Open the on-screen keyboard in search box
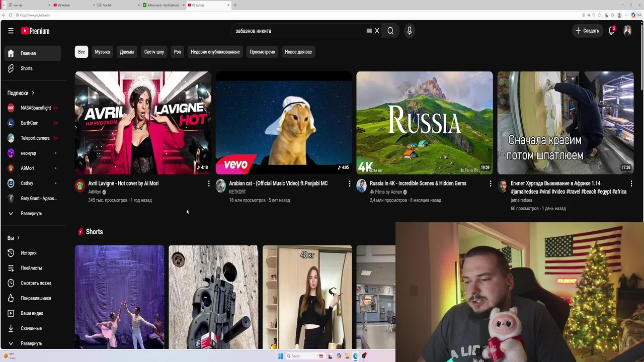 369,31
